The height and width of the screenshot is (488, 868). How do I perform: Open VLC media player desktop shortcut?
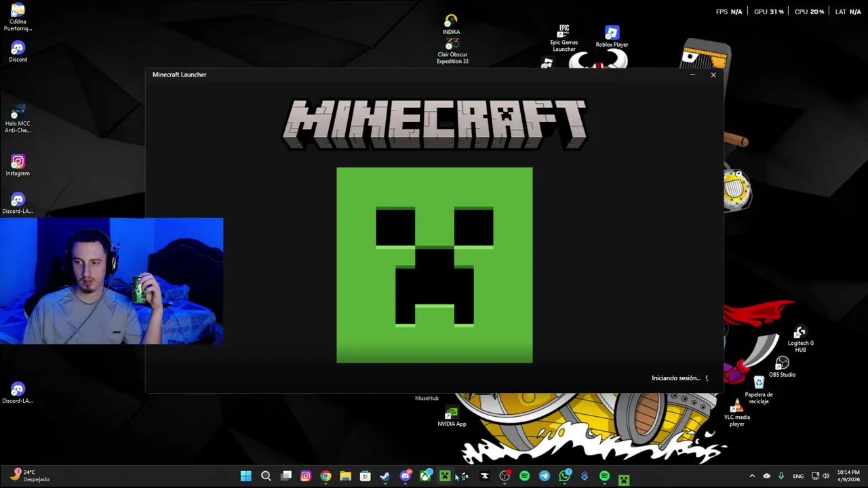click(x=736, y=413)
